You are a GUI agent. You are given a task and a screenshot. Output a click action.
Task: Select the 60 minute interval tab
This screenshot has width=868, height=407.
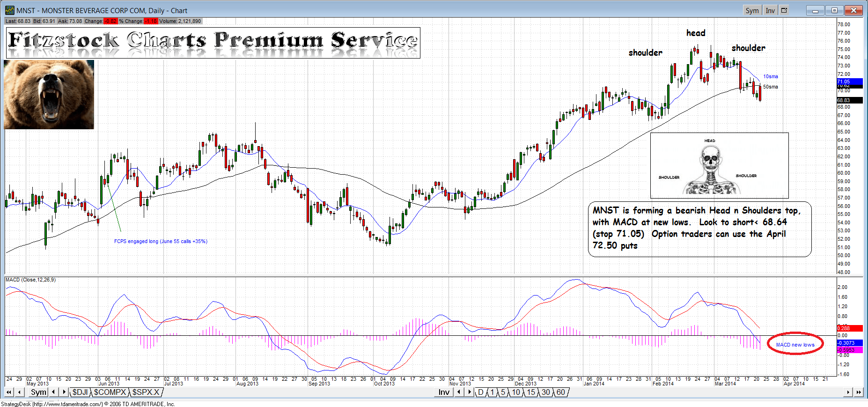coord(561,392)
